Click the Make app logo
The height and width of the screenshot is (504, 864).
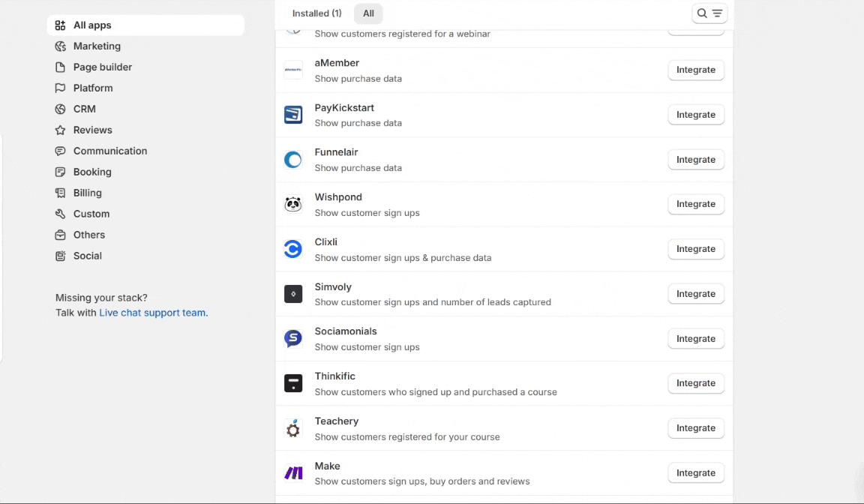click(x=293, y=473)
